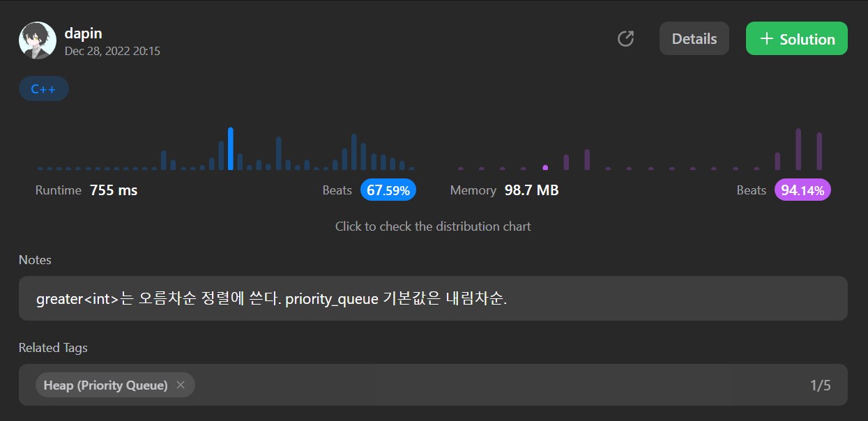
Task: Click the 1/5 tag counter
Action: pyautogui.click(x=820, y=385)
